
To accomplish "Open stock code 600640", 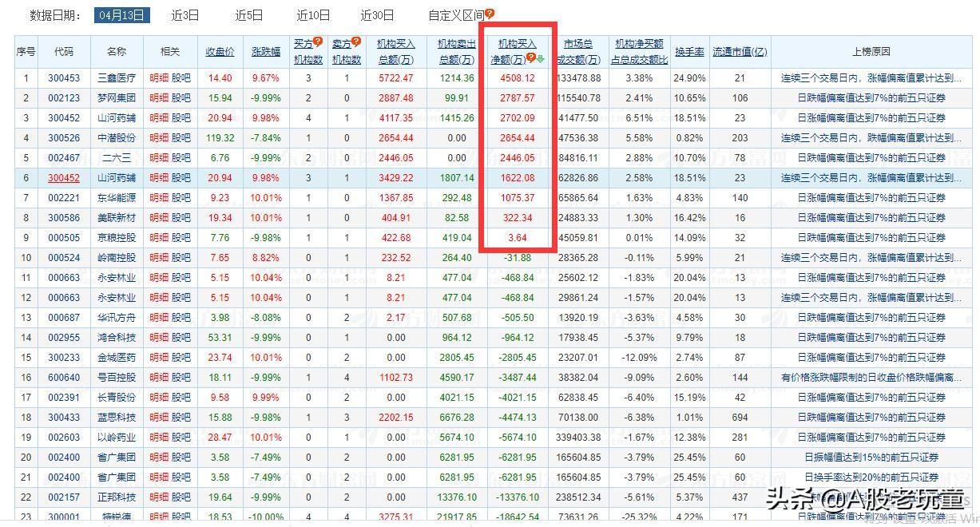I will 64,378.
